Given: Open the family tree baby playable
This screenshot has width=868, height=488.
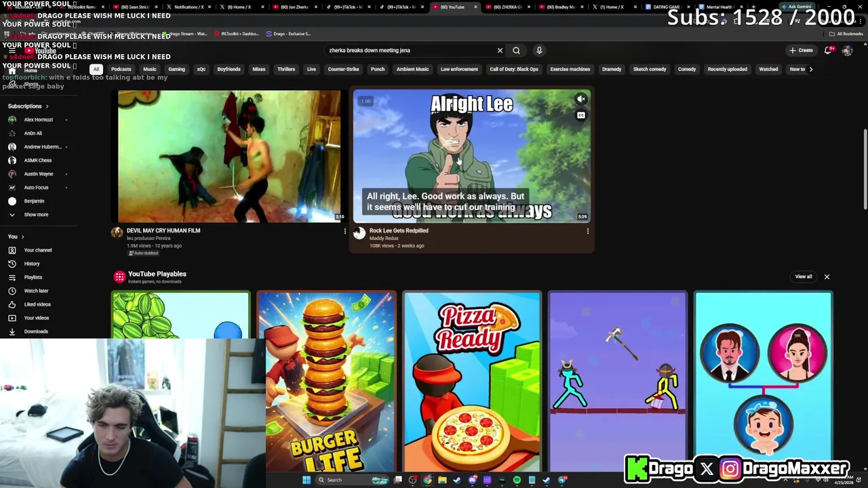Looking at the screenshot, I should 763,382.
